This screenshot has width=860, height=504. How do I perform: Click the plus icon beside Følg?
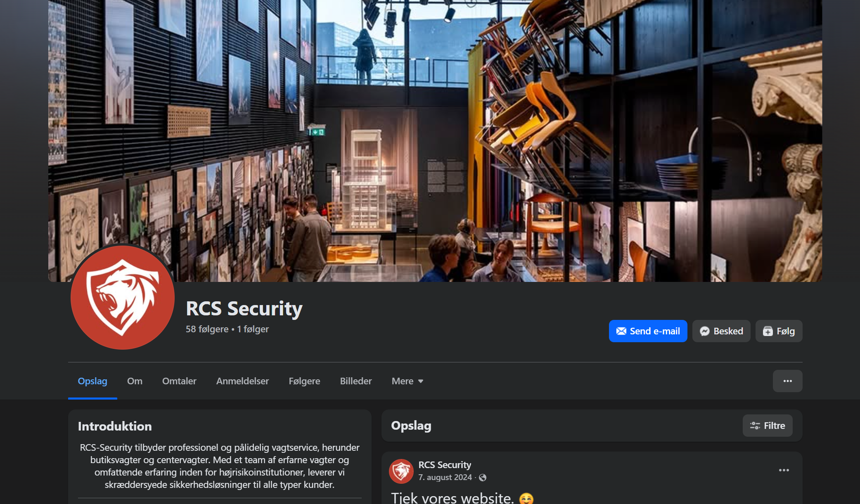768,331
